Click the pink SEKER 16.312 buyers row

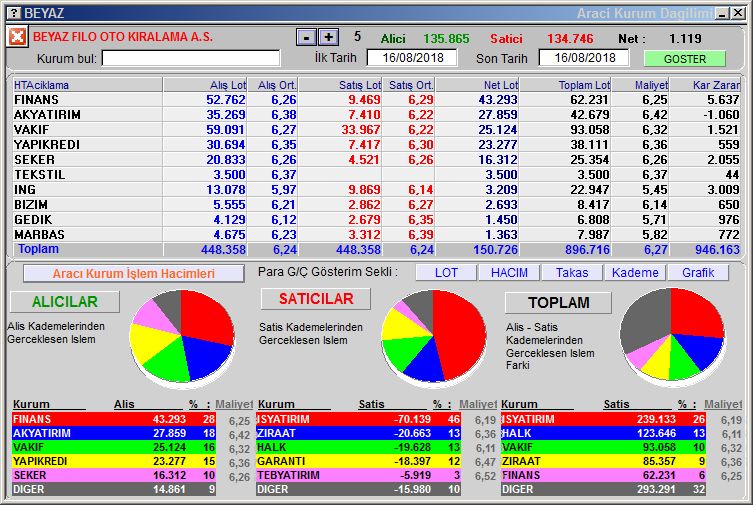114,475
